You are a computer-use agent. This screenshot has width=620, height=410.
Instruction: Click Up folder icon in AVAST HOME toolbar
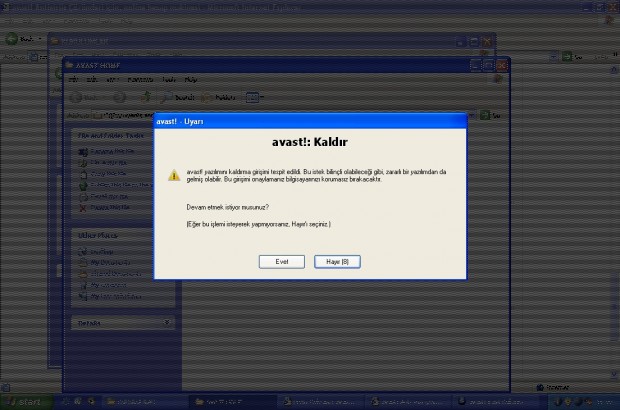pos(147,97)
